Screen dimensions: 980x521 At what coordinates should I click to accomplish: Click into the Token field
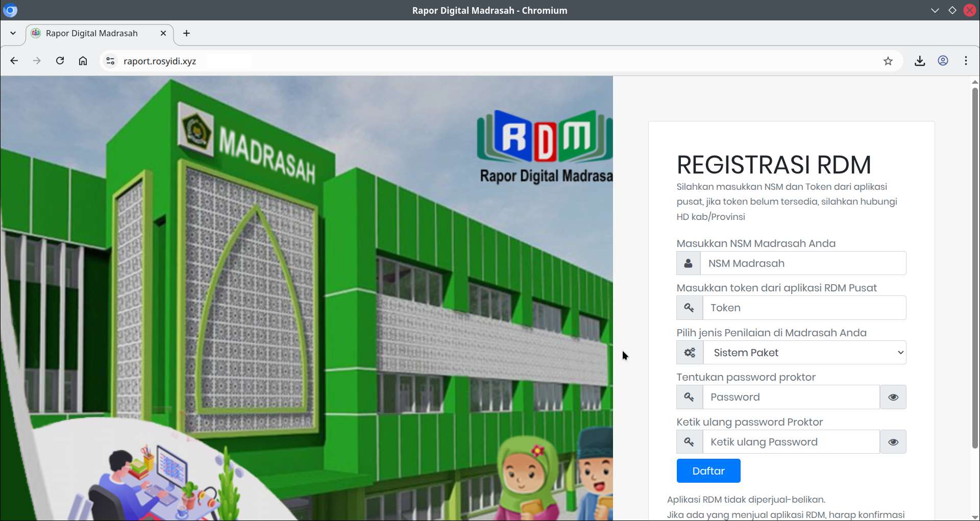[x=804, y=308]
